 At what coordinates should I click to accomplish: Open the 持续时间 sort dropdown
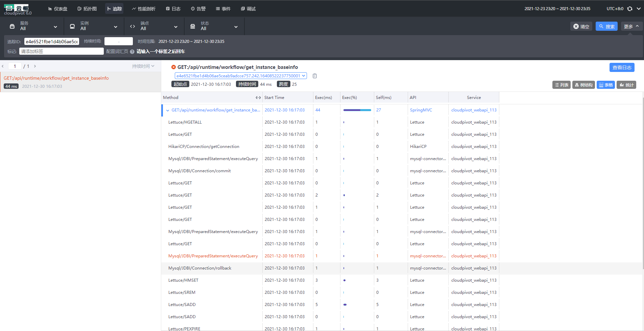[x=143, y=66]
